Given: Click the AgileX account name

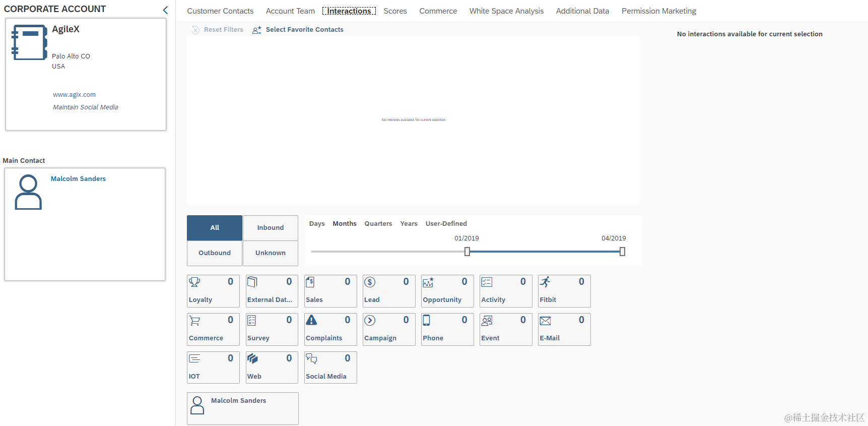Looking at the screenshot, I should 65,29.
